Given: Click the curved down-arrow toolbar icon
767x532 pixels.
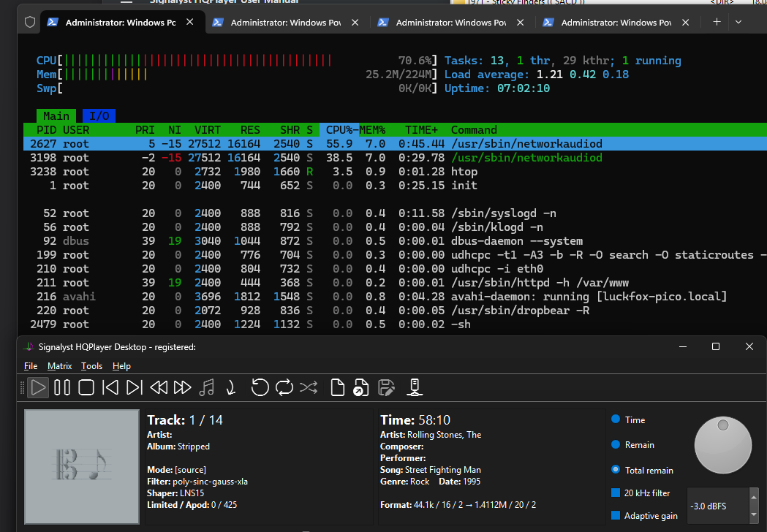Looking at the screenshot, I should coord(231,388).
